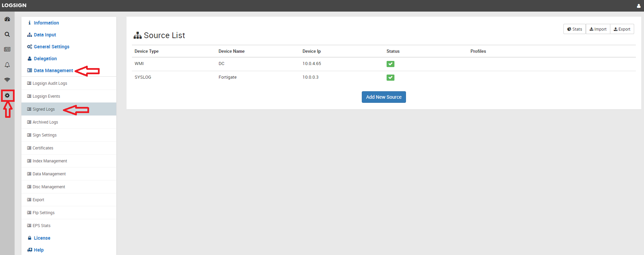Open the reports newspaper sidebar icon
Viewport: 644px width, 255px height.
(x=7, y=49)
